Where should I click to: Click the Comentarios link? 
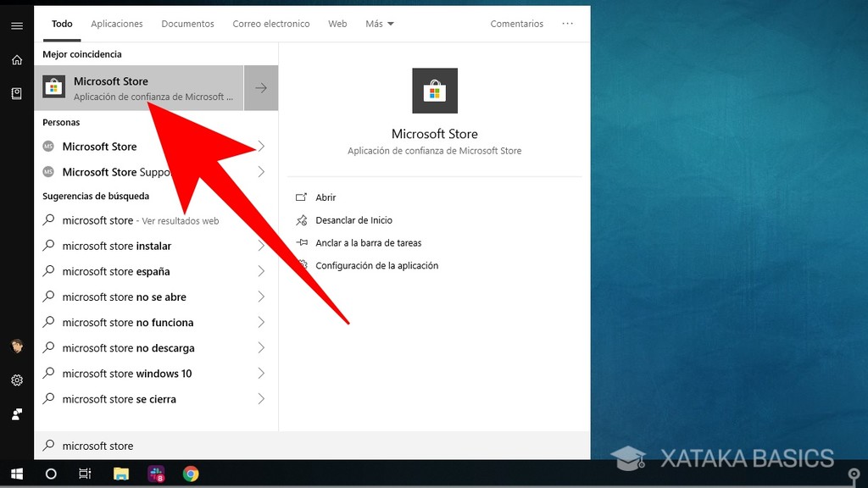click(x=516, y=24)
